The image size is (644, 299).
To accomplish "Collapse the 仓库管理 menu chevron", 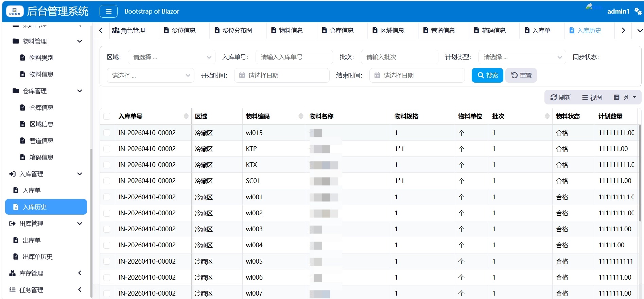I will tap(80, 91).
